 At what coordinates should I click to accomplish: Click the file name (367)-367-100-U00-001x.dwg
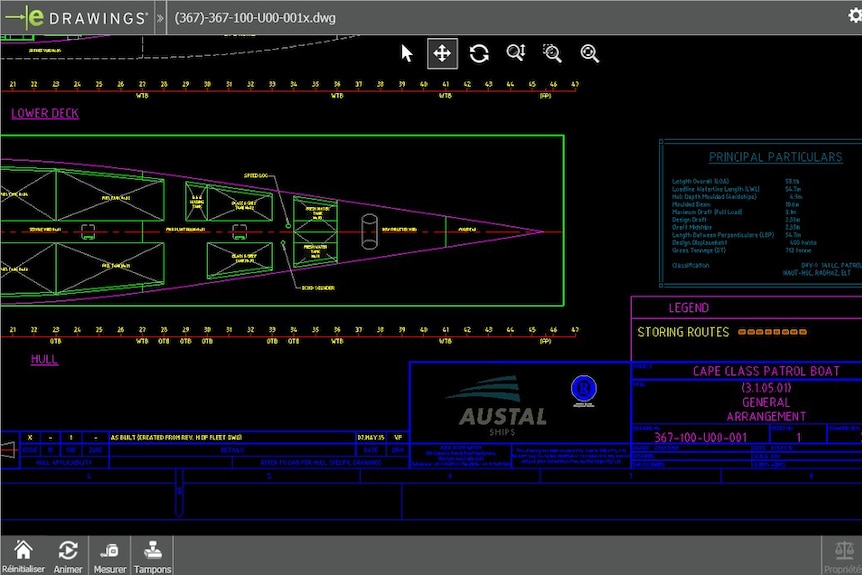(255, 18)
